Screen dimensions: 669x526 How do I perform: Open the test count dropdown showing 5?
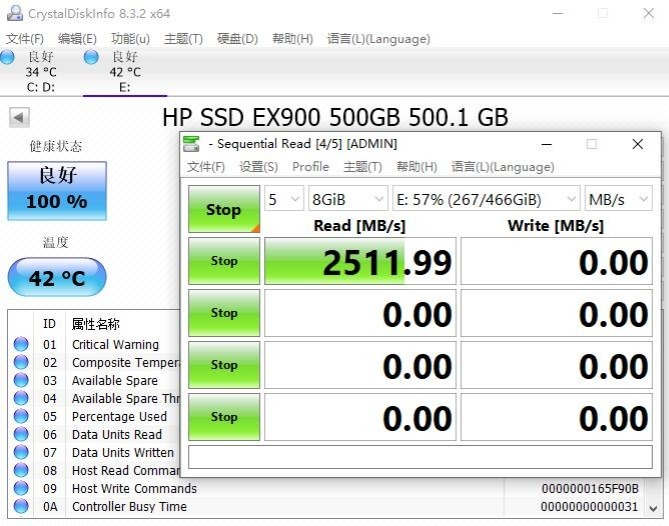tap(284, 199)
